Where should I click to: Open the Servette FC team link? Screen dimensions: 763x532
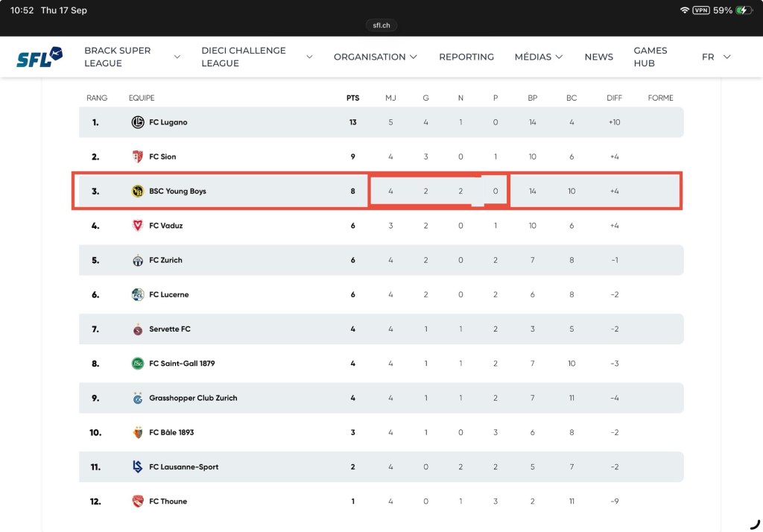coord(169,329)
